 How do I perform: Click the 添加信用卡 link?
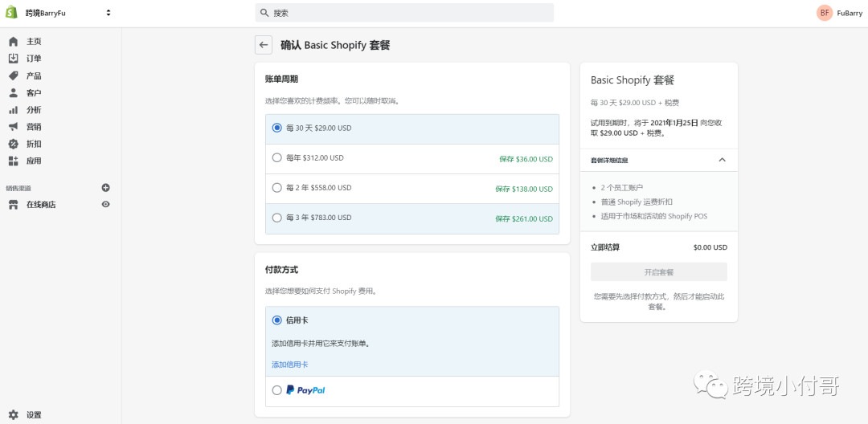(289, 365)
